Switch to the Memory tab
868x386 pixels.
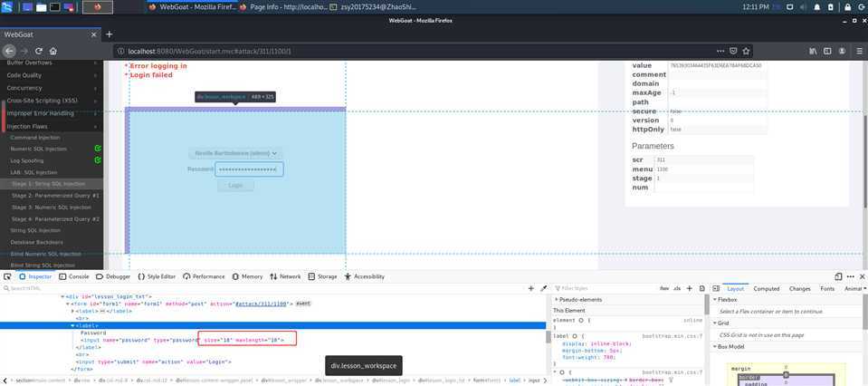tap(247, 276)
